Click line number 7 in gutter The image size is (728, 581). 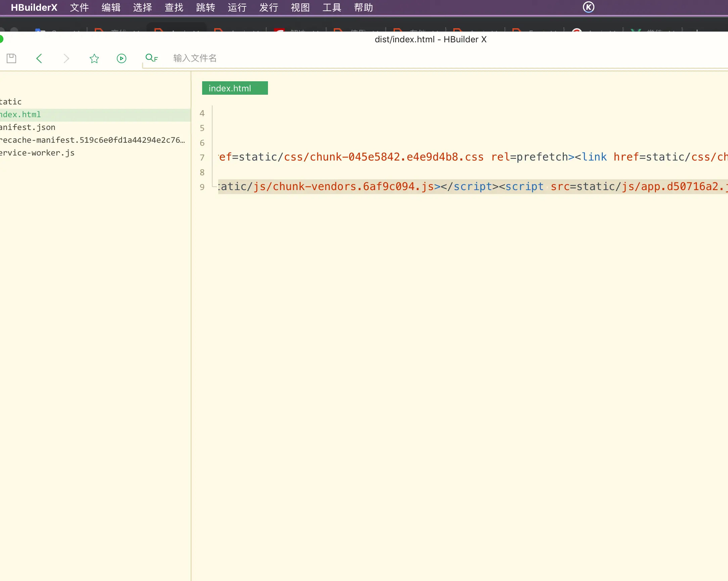tap(202, 158)
